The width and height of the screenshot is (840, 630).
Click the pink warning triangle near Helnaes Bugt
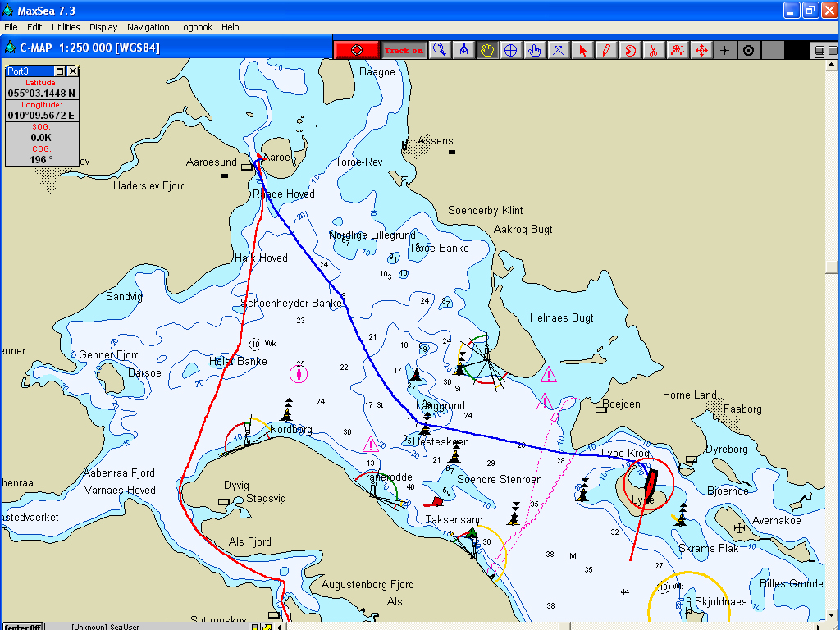pyautogui.click(x=549, y=374)
